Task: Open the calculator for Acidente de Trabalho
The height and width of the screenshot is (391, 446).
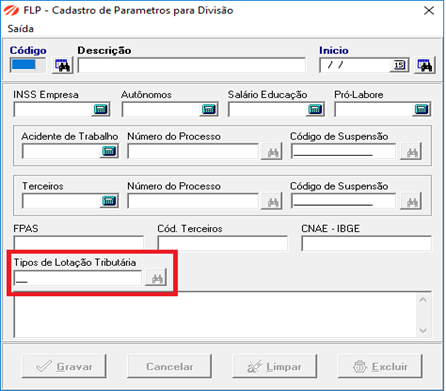Action: point(109,152)
